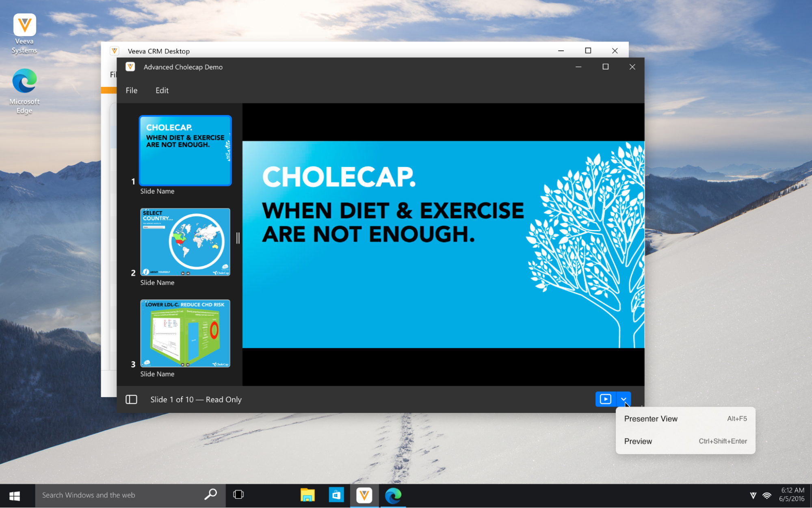Toggle the slide sidebar panel icon

click(131, 399)
